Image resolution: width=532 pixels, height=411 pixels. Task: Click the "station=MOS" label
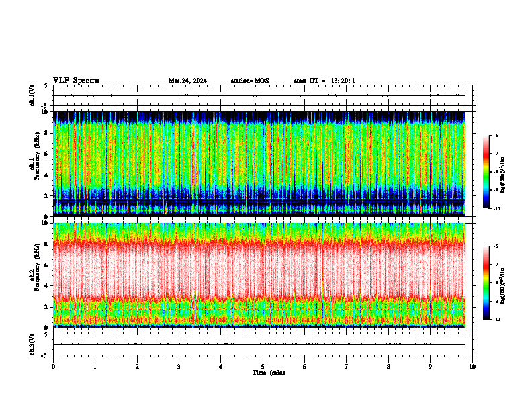250,81
